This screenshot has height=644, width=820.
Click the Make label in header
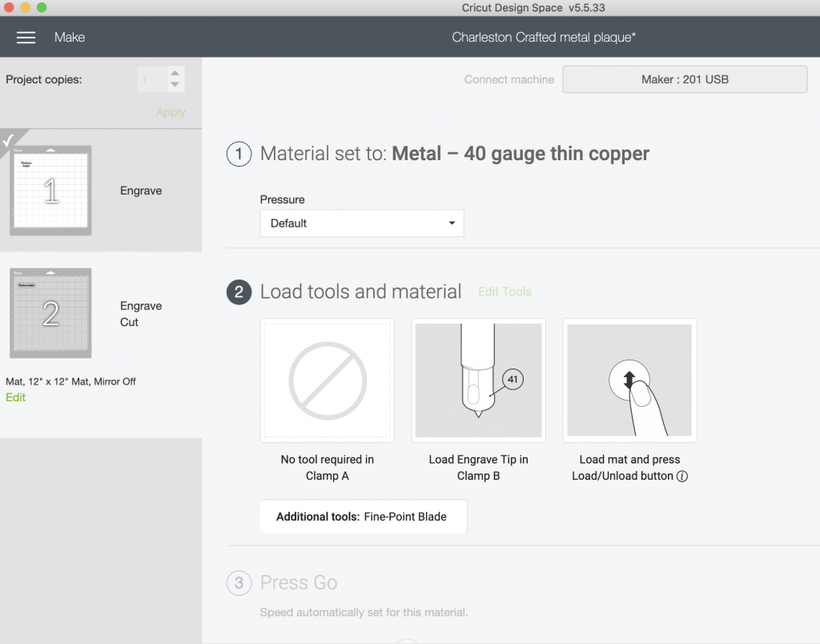[x=70, y=37]
